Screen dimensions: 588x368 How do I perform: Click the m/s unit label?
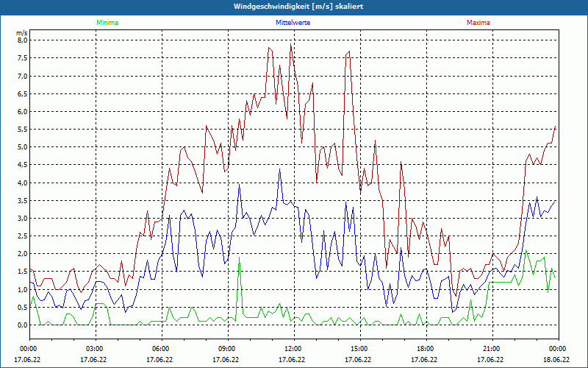(22, 33)
